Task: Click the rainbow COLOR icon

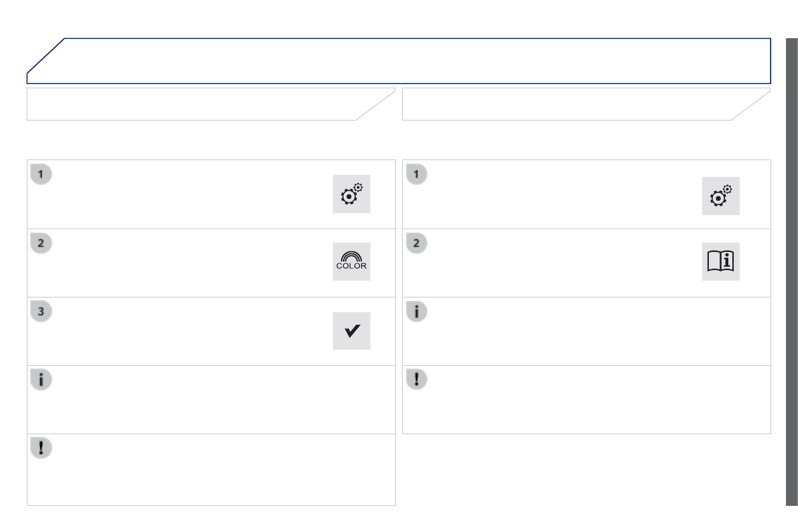Action: [x=351, y=262]
